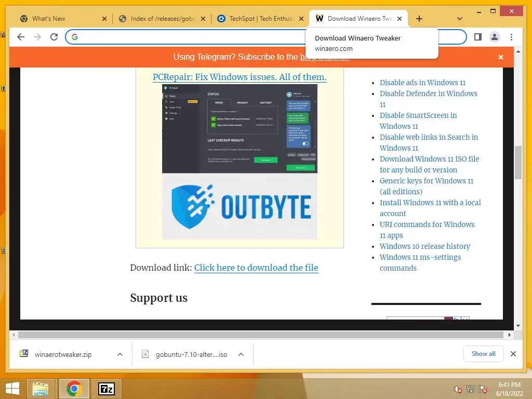The height and width of the screenshot is (399, 532).
Task: Click the scroll up arrow of page scrollbar
Action: 518,51
